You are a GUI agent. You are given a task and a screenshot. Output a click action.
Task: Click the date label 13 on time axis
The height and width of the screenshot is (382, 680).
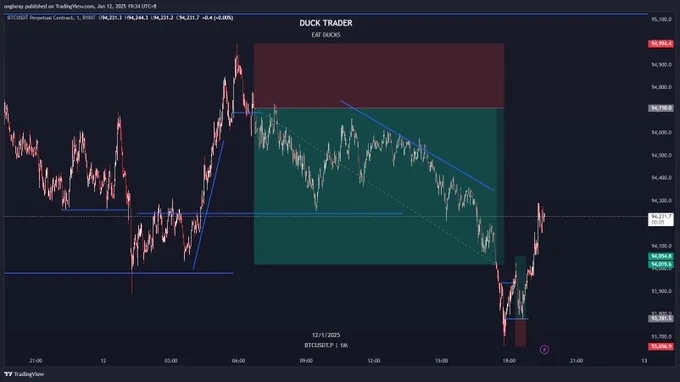pyautogui.click(x=644, y=361)
